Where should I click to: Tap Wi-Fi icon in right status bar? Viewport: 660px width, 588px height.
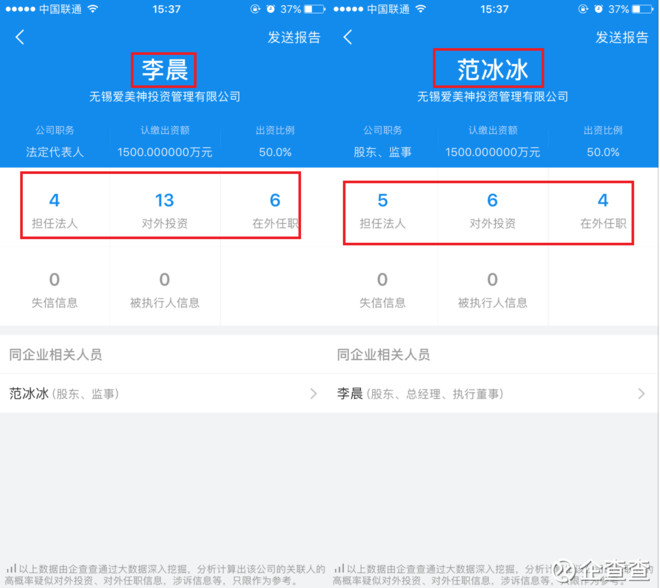coord(420,8)
